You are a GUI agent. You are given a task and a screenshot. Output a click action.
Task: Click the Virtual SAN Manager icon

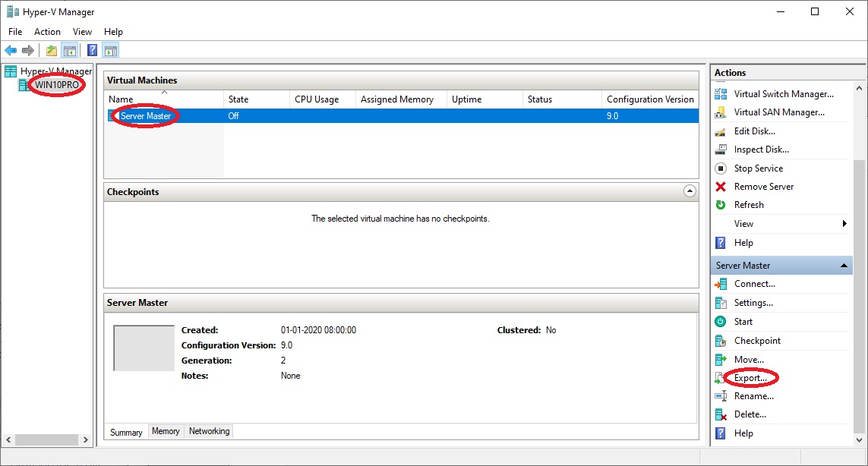[721, 112]
